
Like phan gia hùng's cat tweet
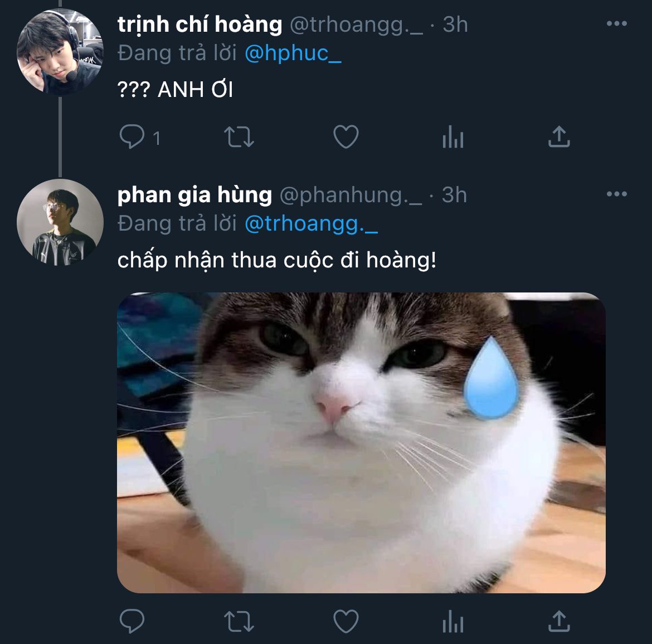point(346,621)
